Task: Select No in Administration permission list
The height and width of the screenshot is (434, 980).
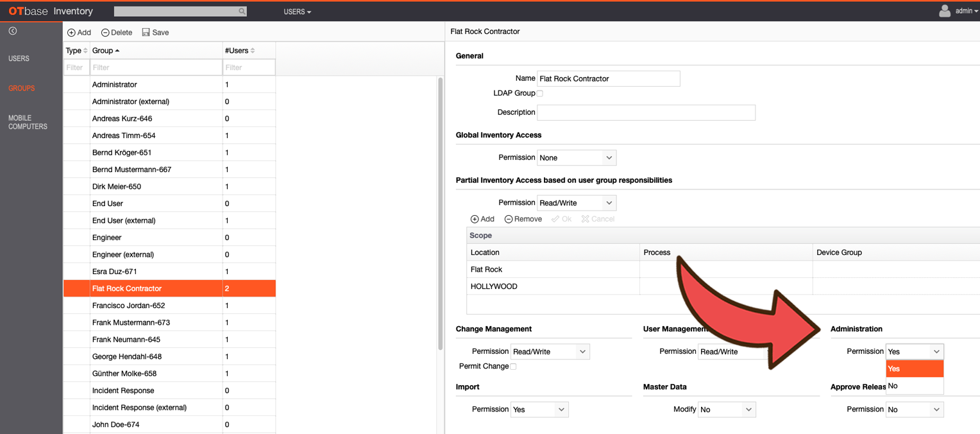Action: [x=915, y=386]
